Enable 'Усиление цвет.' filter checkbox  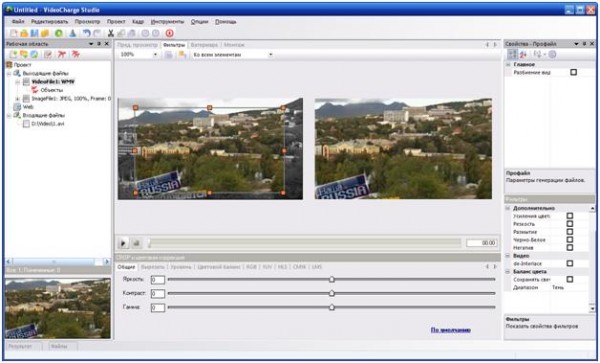570,216
